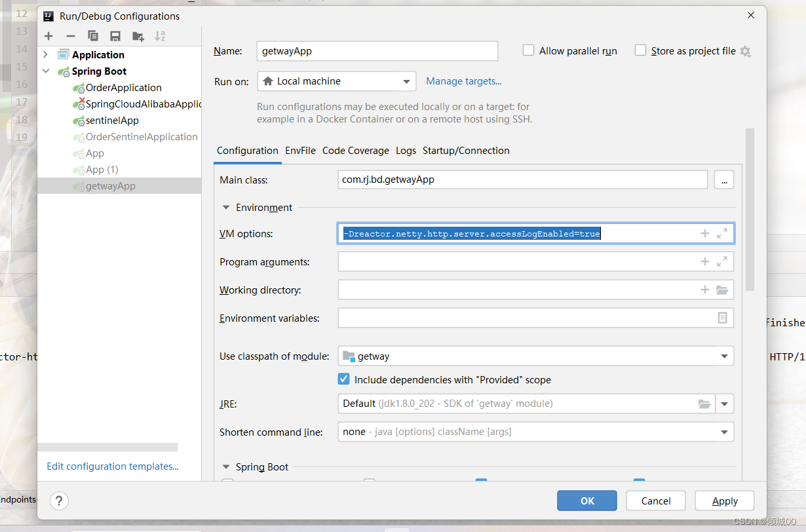Enable Allow parallel run
806x532 pixels.
click(528, 50)
